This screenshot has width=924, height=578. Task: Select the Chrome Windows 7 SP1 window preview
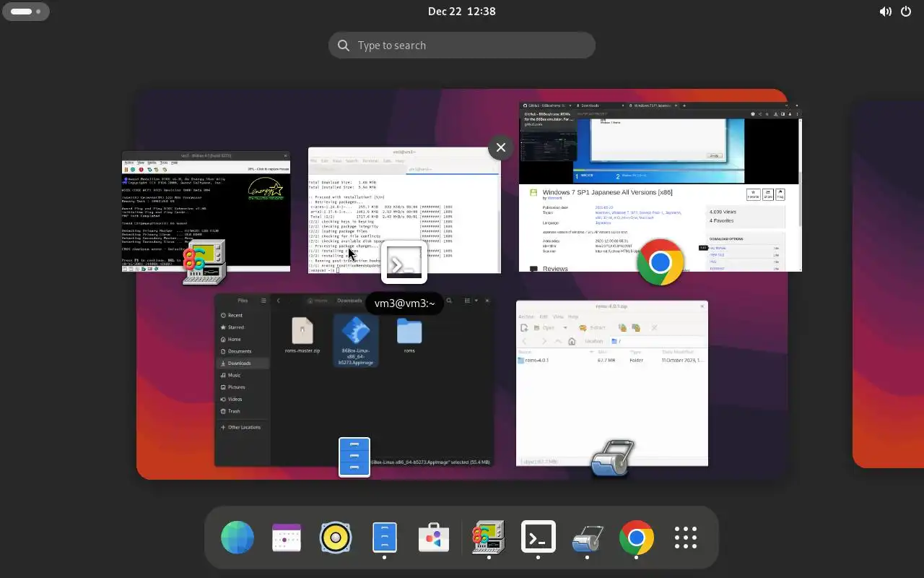pos(661,187)
